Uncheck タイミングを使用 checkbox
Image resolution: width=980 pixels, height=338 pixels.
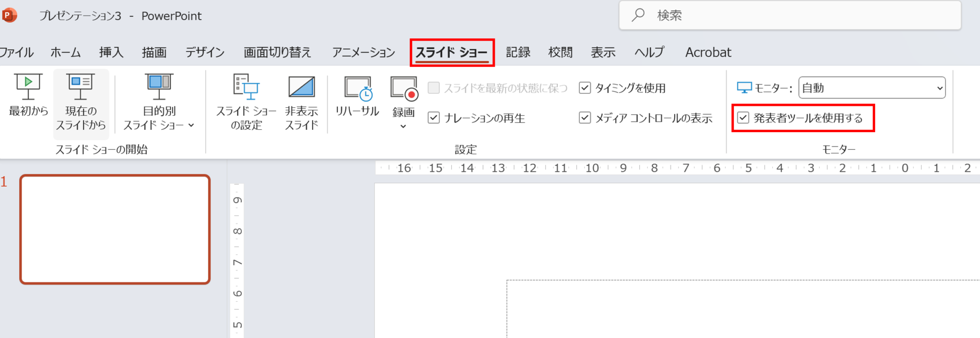585,88
